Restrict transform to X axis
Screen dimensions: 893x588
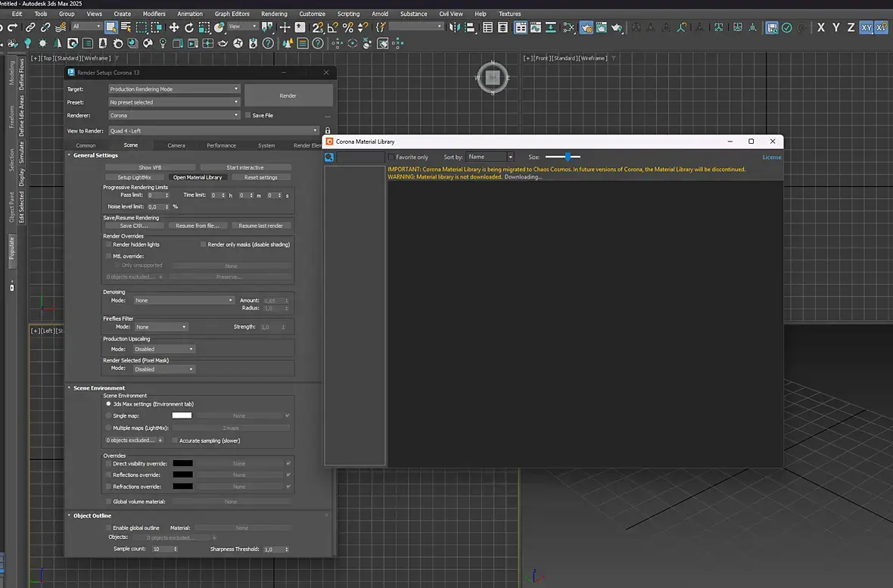[x=821, y=27]
